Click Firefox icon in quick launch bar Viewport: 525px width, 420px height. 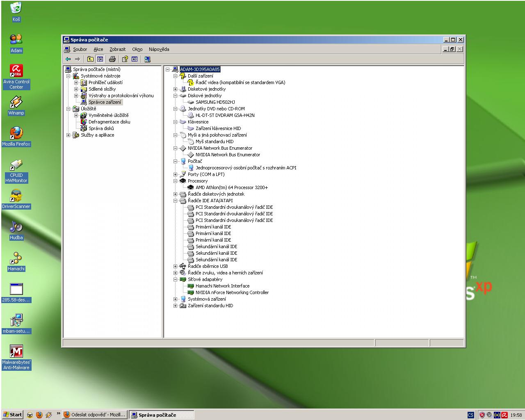39,415
